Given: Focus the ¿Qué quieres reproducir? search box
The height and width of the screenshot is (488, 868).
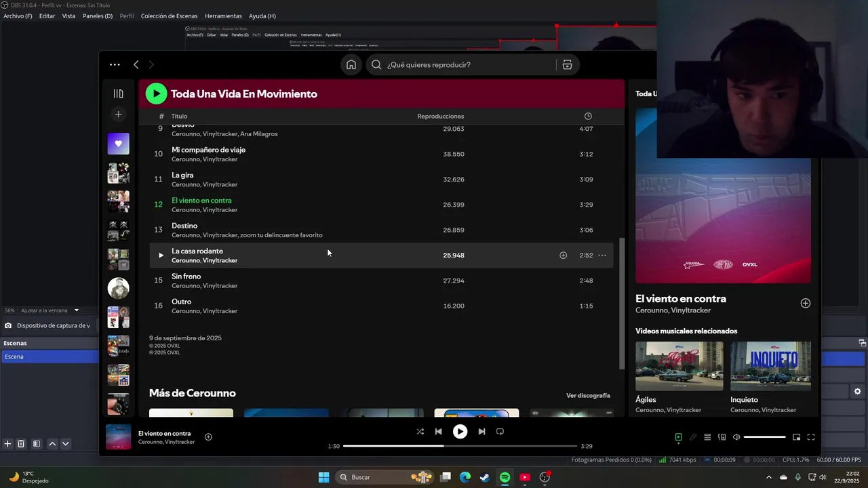Looking at the screenshot, I should pyautogui.click(x=461, y=64).
